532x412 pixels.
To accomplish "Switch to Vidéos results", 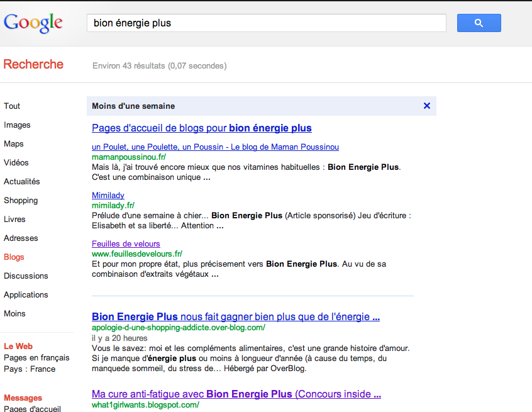I will point(16,162).
